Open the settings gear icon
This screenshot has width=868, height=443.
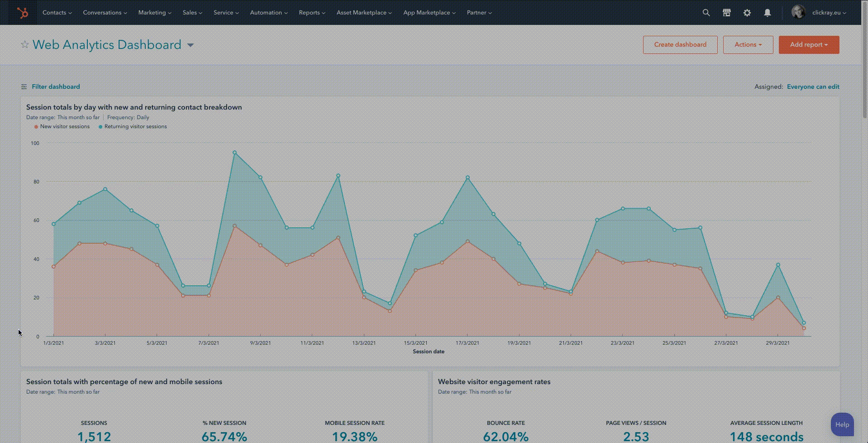(747, 13)
